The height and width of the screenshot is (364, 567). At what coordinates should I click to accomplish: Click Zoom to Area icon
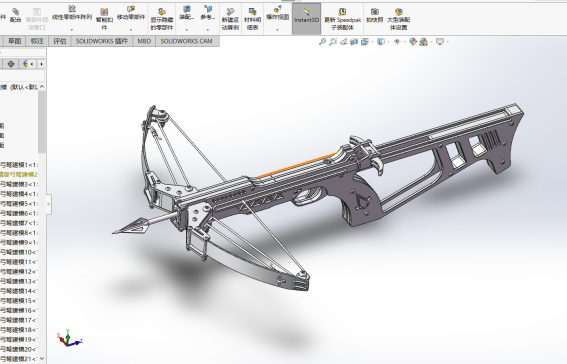333,42
